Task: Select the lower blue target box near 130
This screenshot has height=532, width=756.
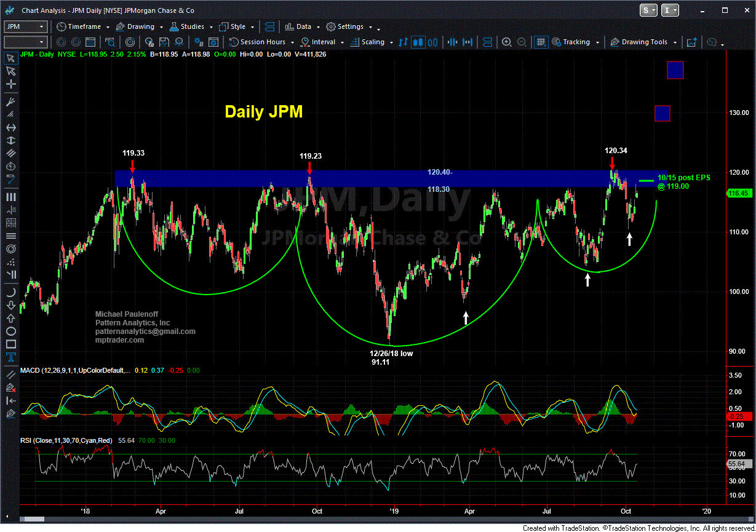Action: [x=662, y=113]
